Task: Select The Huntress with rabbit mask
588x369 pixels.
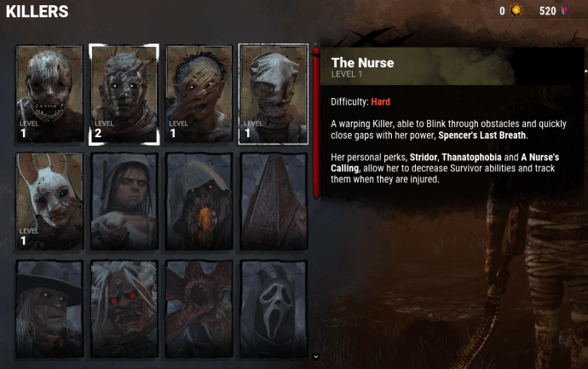Action: pos(49,201)
